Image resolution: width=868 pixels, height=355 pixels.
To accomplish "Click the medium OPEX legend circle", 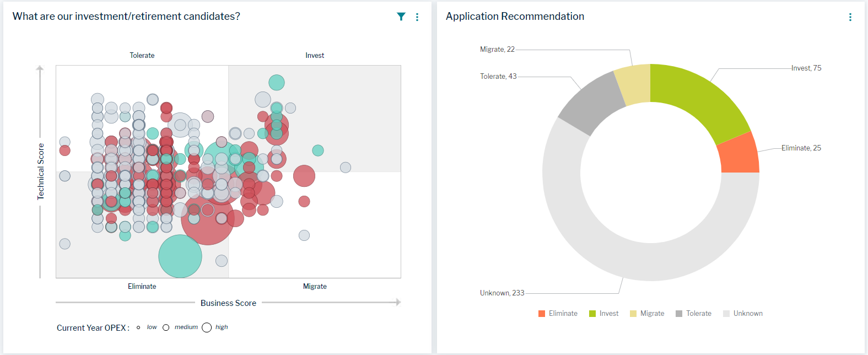I will 166,327.
